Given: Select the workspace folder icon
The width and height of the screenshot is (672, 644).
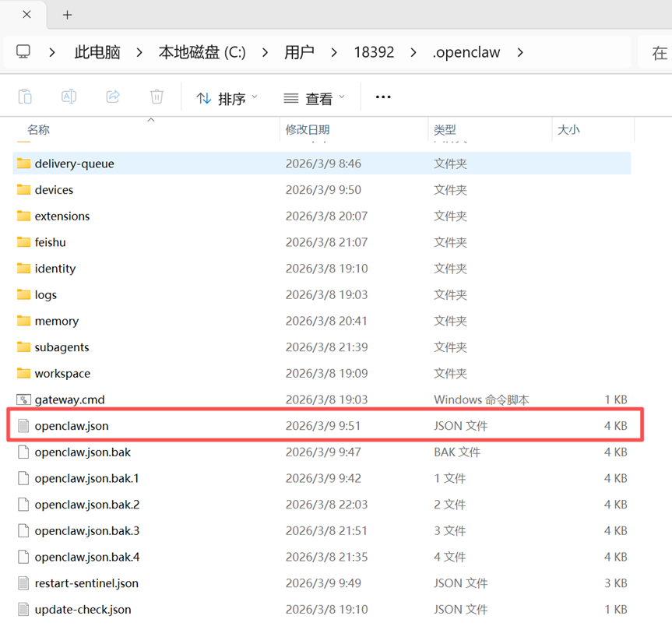Looking at the screenshot, I should point(23,373).
